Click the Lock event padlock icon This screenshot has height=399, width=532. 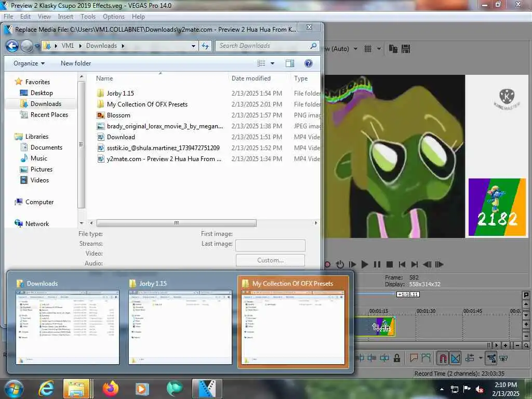(396, 358)
